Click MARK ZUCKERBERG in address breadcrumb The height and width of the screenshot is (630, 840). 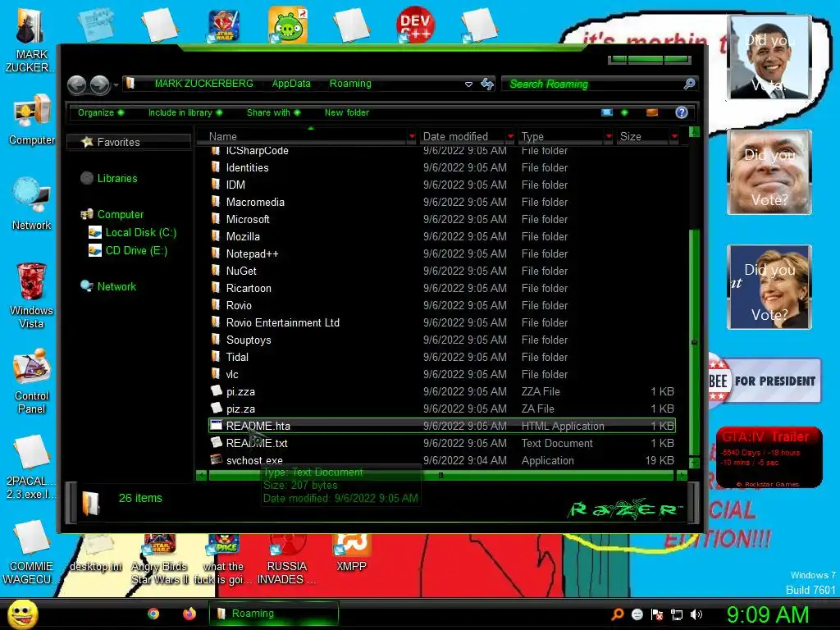tap(203, 84)
